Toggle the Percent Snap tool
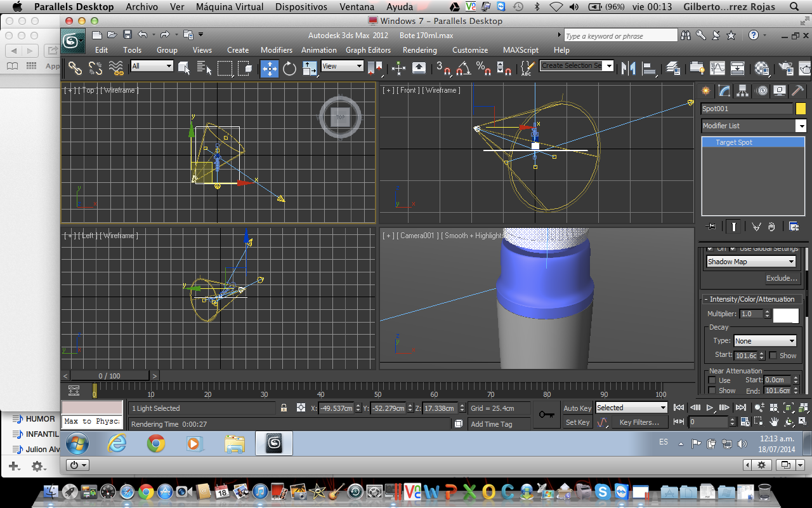The width and height of the screenshot is (812, 508). tap(483, 68)
